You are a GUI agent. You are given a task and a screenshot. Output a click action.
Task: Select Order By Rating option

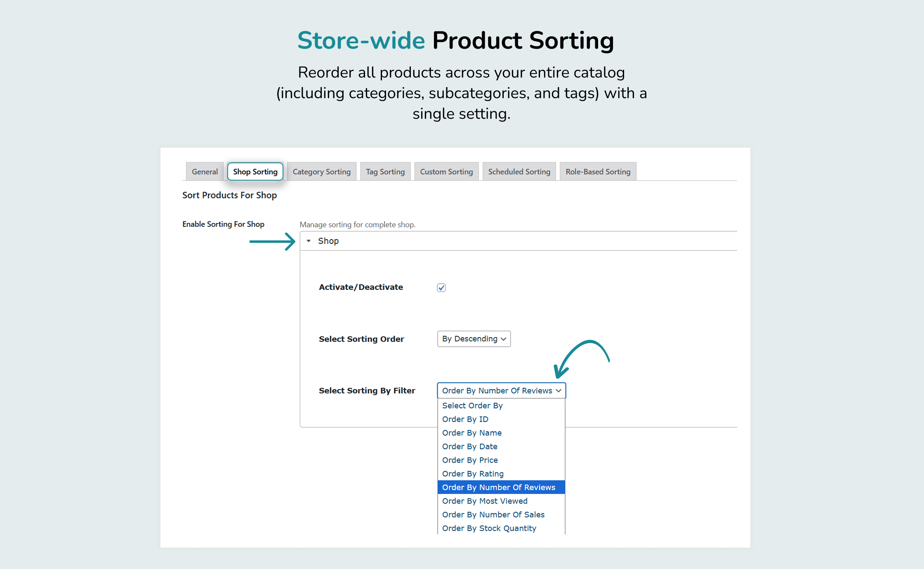[x=501, y=474]
